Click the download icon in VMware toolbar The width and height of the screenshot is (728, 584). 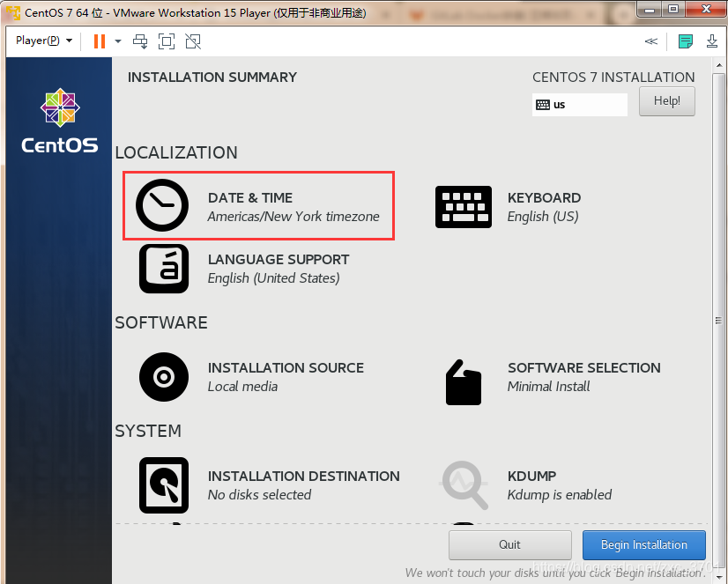click(x=712, y=41)
